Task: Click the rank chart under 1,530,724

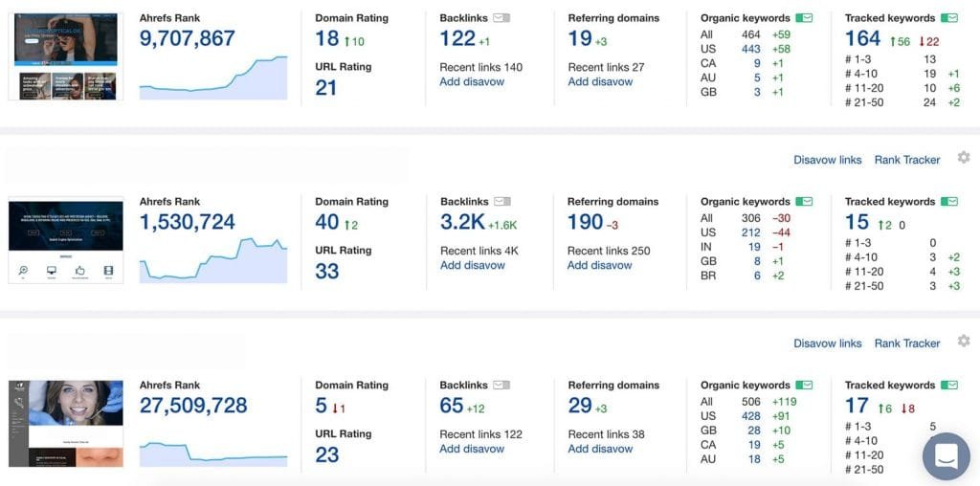Action: [213, 260]
